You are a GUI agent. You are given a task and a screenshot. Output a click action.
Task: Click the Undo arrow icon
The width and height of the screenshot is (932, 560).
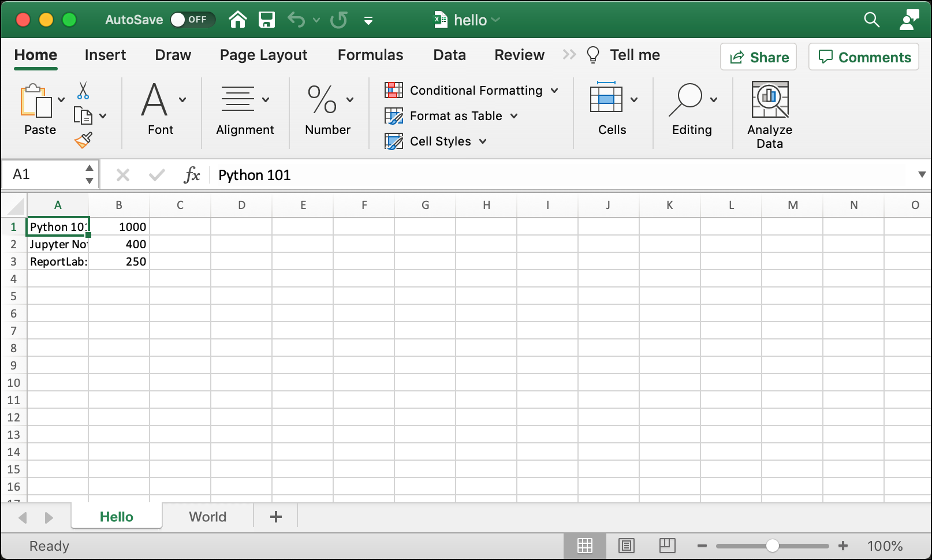point(296,19)
